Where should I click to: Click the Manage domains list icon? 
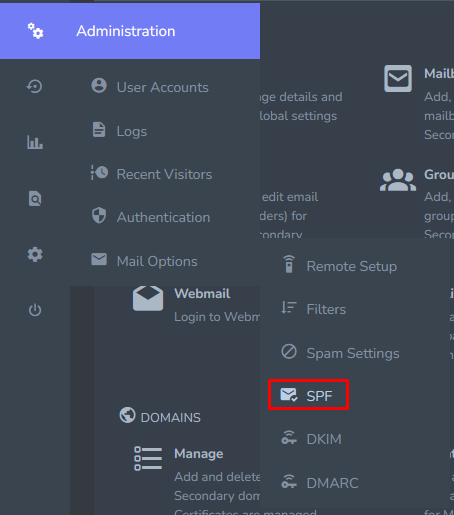coord(148,459)
